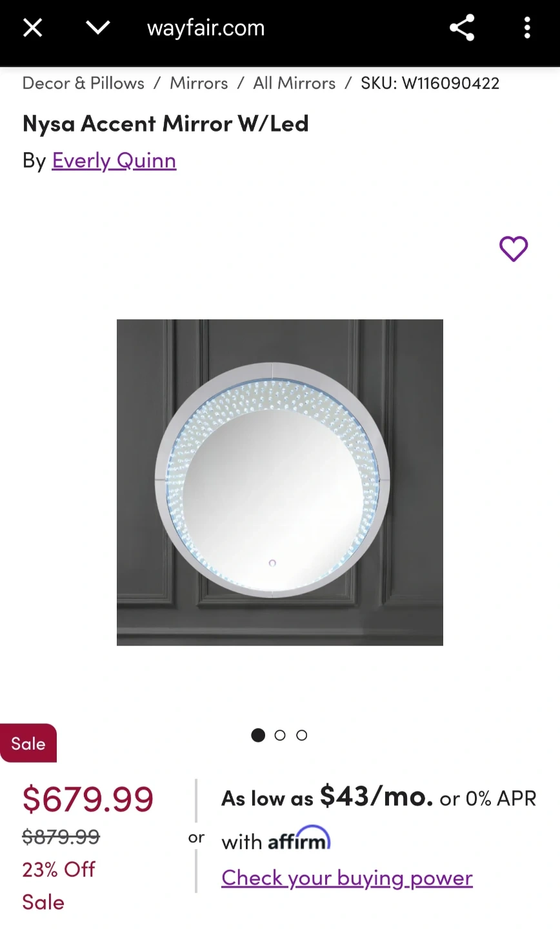Select the second image carousel dot

[280, 735]
